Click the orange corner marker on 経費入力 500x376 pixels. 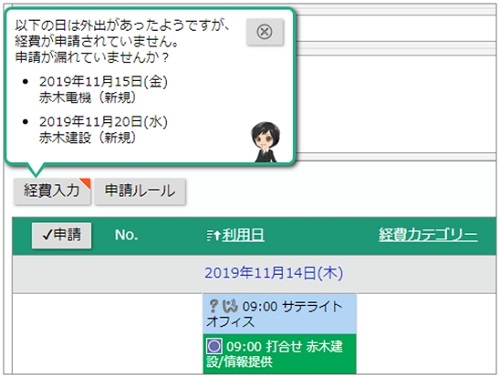click(x=87, y=182)
